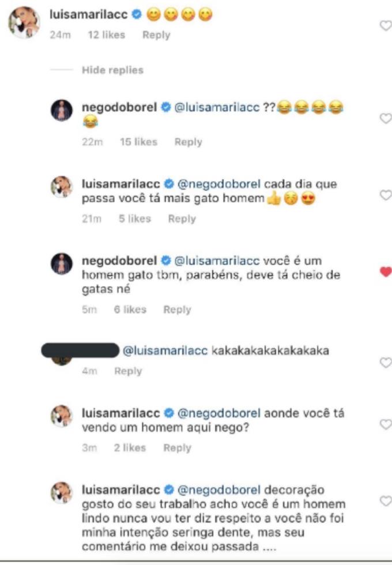Collapse thread with Hide replies
This screenshot has height=565, width=392.
(112, 70)
